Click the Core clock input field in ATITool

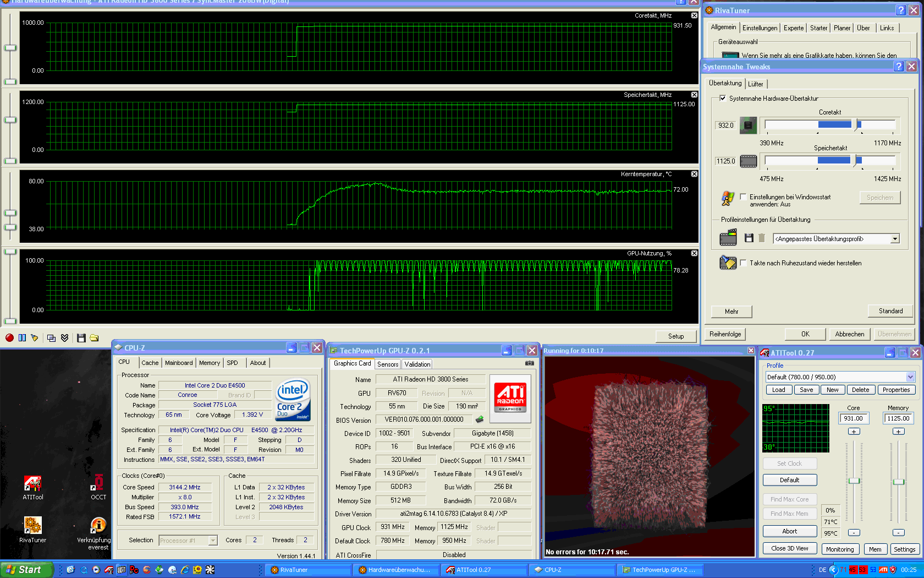tap(853, 418)
